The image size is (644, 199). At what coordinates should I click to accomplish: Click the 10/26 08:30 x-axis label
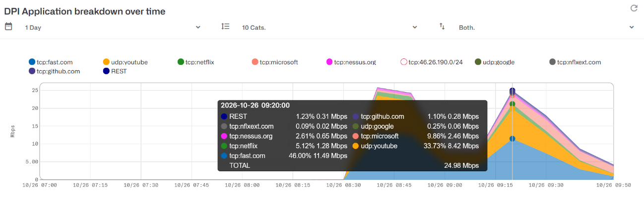[x=344, y=185]
